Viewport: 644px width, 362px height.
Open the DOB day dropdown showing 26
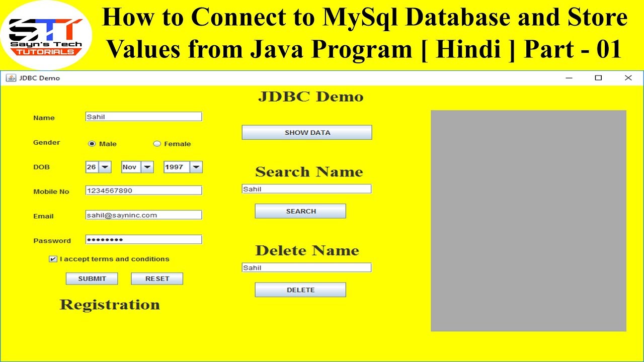99,167
